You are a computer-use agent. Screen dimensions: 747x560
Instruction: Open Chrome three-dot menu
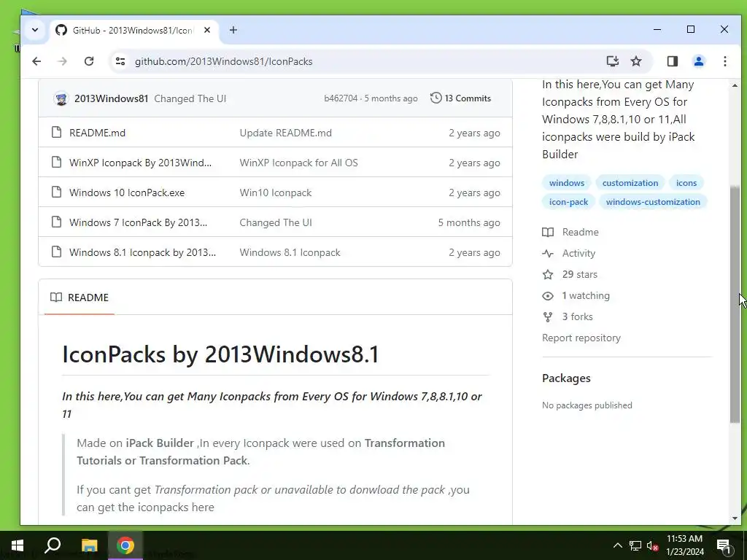point(724,61)
